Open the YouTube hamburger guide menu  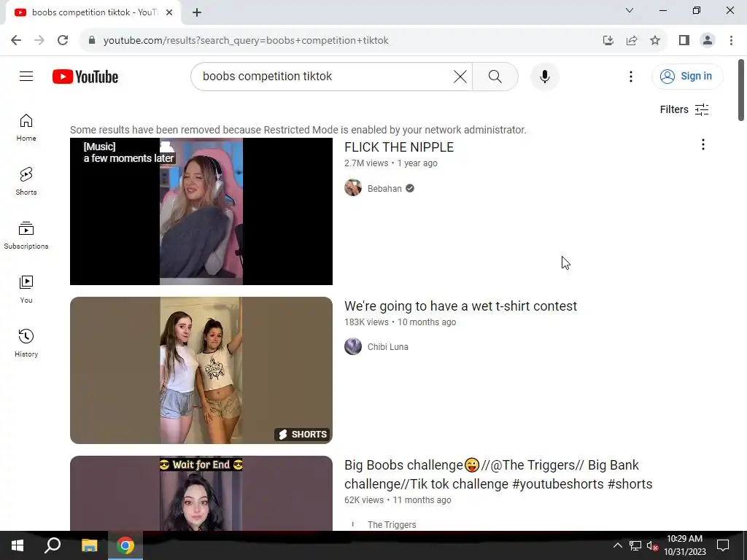(26, 76)
